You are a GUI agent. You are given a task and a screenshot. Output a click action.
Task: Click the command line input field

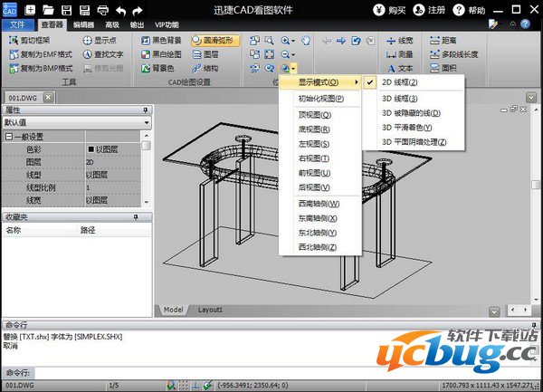pos(271,372)
